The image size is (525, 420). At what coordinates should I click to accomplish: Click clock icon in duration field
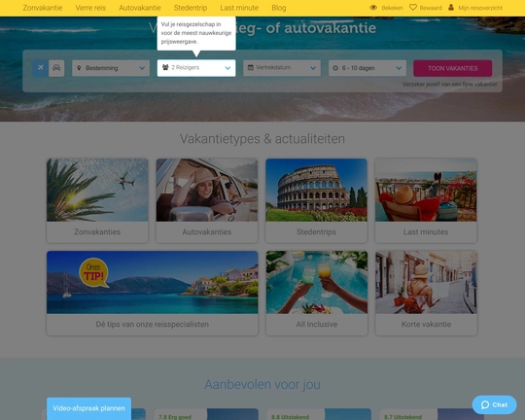tap(335, 68)
